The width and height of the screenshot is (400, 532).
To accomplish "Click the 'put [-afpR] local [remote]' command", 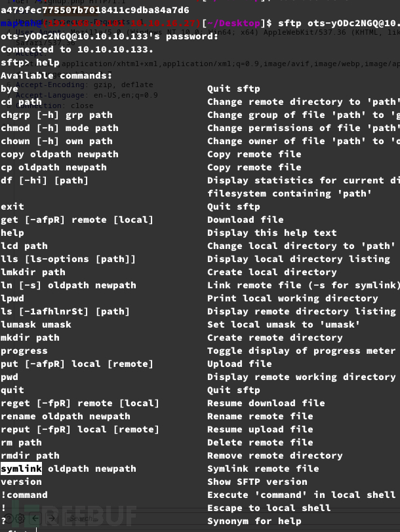I will pos(77,364).
